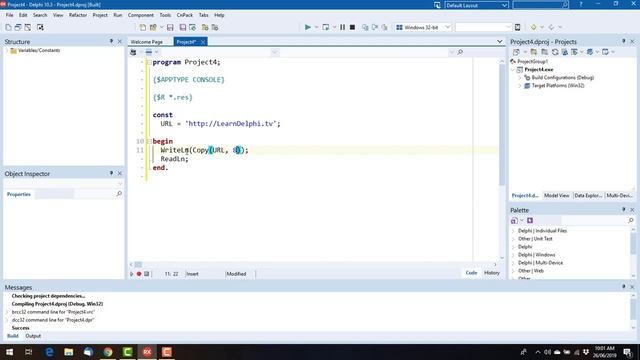Expand Variables/Constants node in Structure

[7, 51]
